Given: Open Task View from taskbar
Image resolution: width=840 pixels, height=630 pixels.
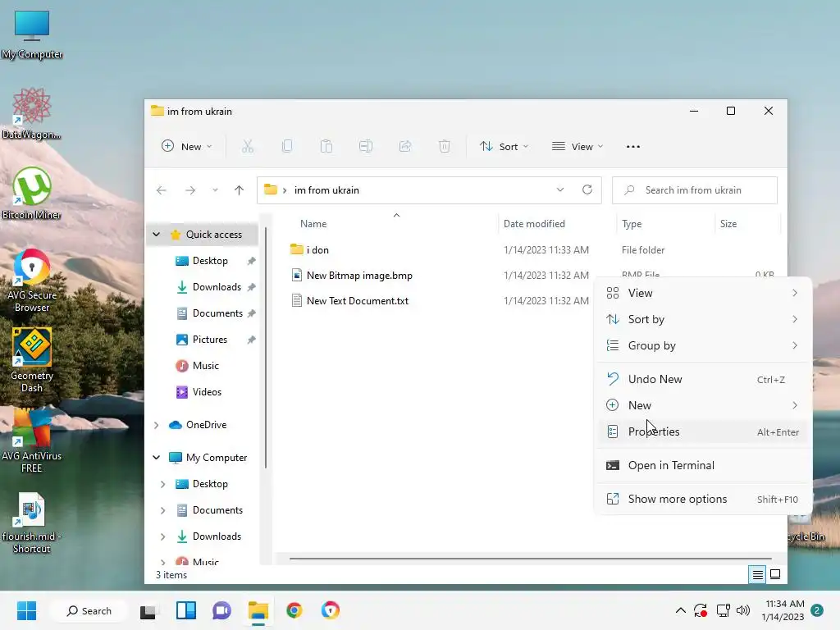Looking at the screenshot, I should [x=148, y=610].
